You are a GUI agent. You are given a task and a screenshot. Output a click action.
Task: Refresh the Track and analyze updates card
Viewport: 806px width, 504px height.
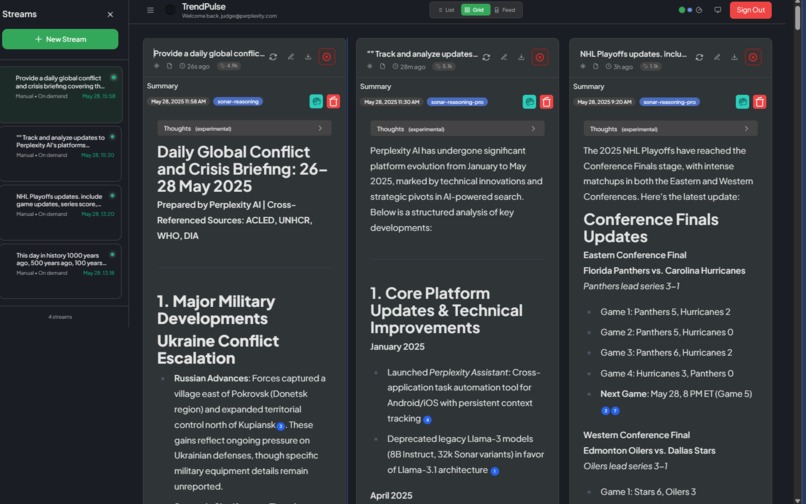[x=486, y=57]
